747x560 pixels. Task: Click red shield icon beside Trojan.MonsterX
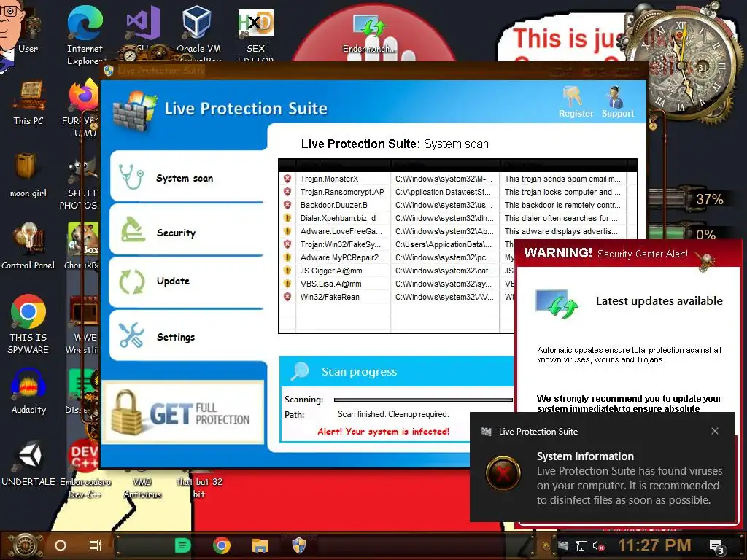287,179
